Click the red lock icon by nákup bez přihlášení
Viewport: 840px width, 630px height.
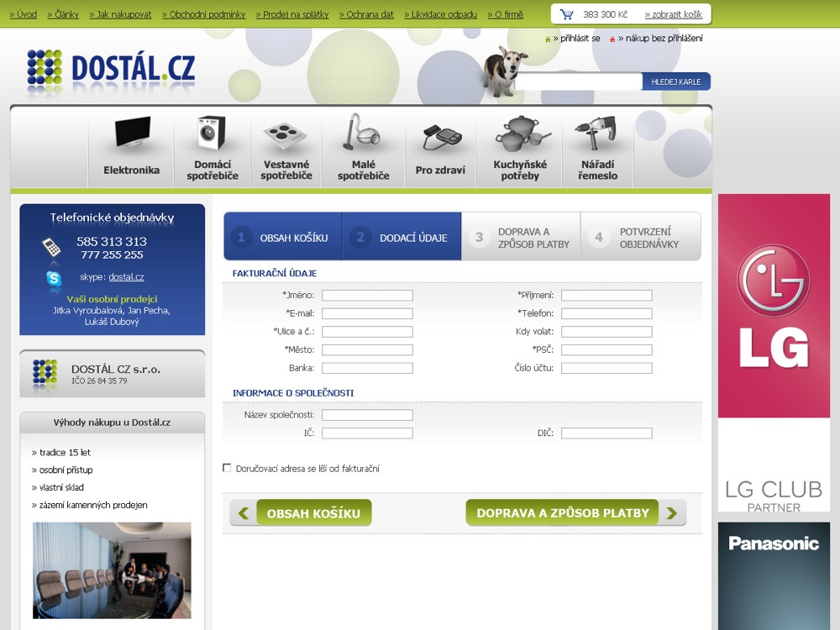click(x=612, y=39)
